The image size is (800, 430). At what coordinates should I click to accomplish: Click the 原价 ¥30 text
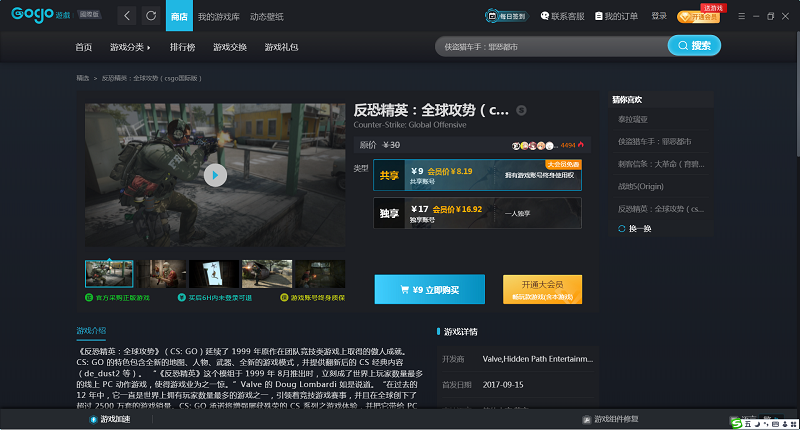tap(380, 145)
